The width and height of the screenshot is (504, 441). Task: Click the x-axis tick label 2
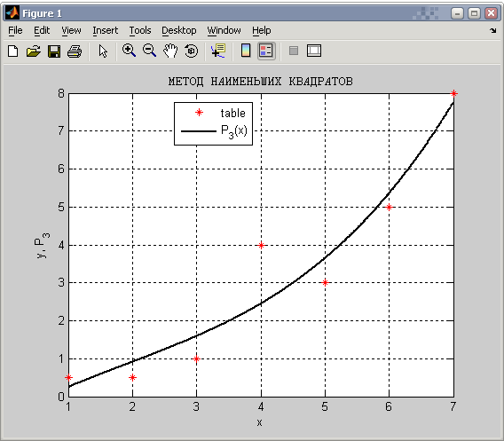point(132,407)
